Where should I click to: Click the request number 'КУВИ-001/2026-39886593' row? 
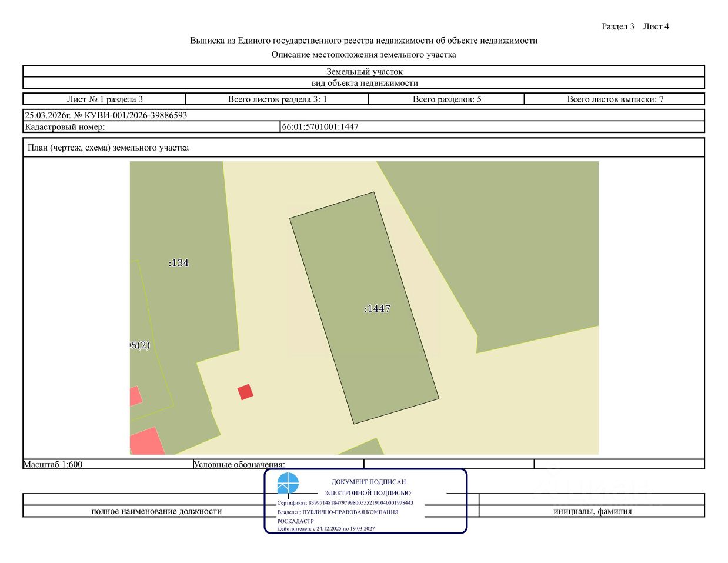coord(364,115)
